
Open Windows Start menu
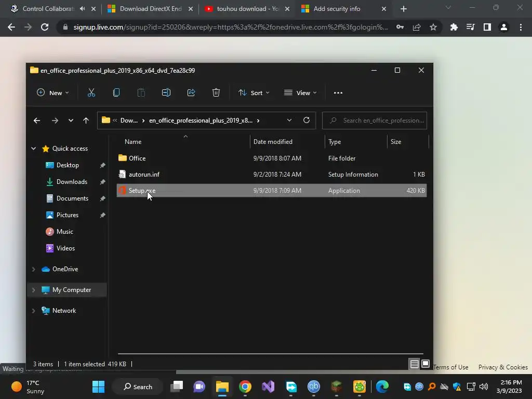pos(98,387)
